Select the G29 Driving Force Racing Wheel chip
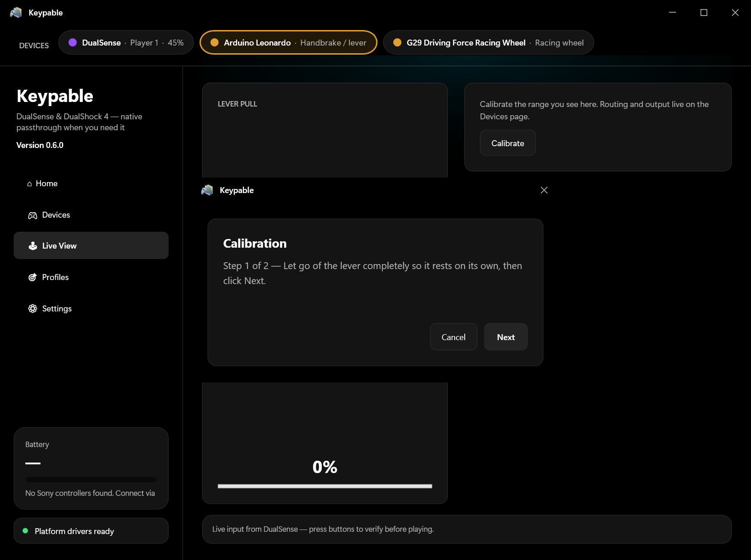The image size is (751, 560). click(488, 42)
